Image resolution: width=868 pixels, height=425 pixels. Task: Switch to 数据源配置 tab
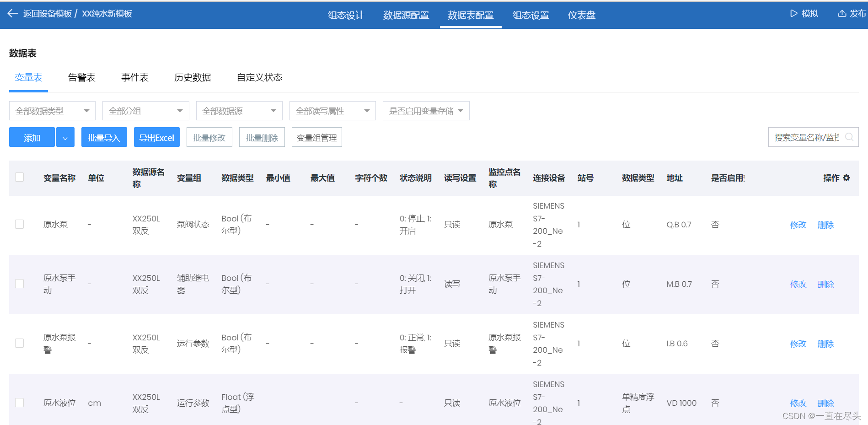pos(406,15)
